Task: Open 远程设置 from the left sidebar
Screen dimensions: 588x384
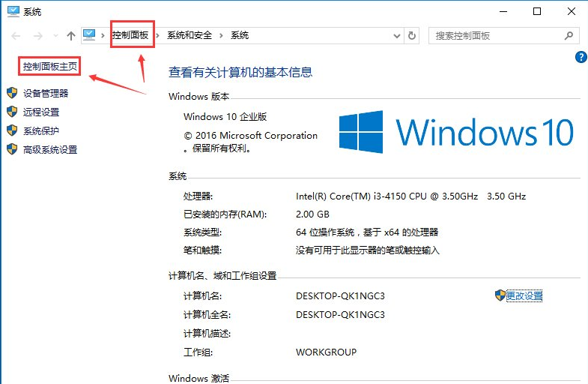Action: (40, 112)
